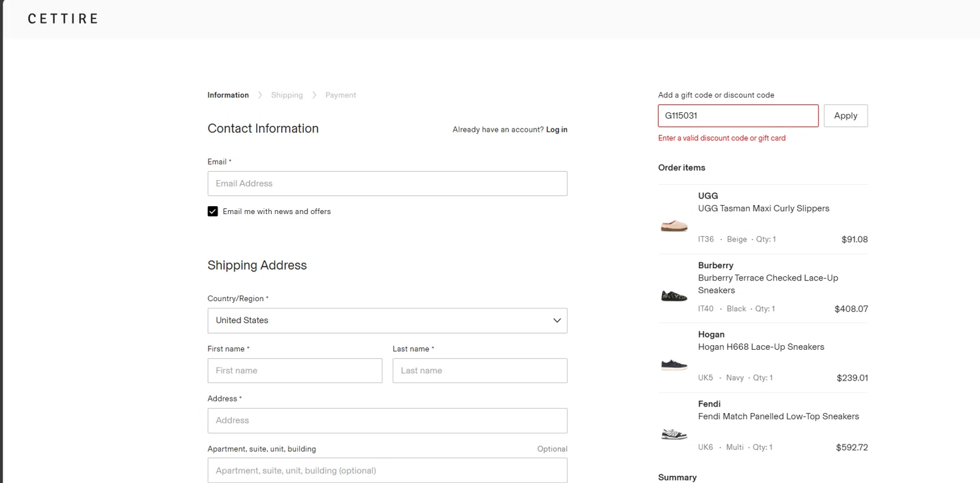The width and height of the screenshot is (980, 483).
Task: Jump to the Payment step
Action: pos(340,95)
